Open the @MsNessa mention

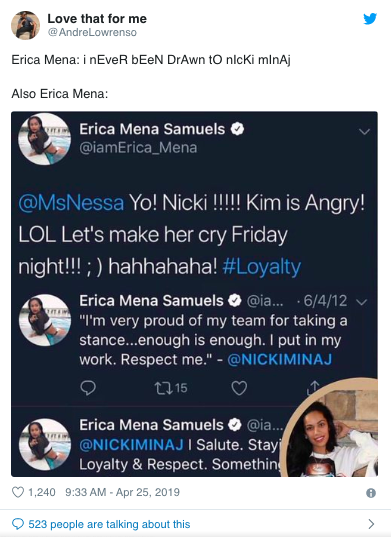(71, 203)
